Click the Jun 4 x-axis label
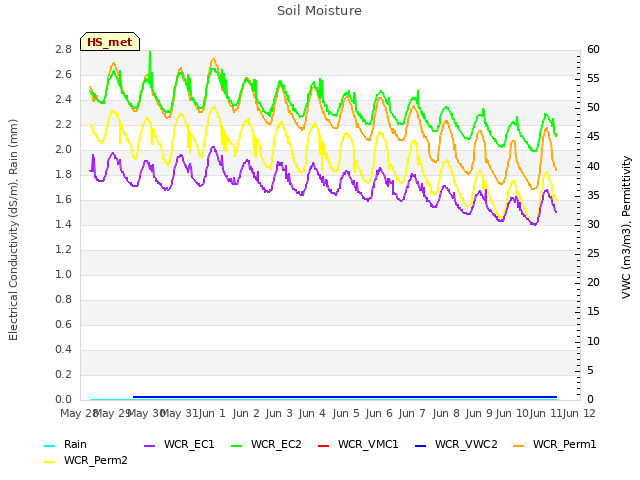The width and height of the screenshot is (640, 480). (x=312, y=413)
